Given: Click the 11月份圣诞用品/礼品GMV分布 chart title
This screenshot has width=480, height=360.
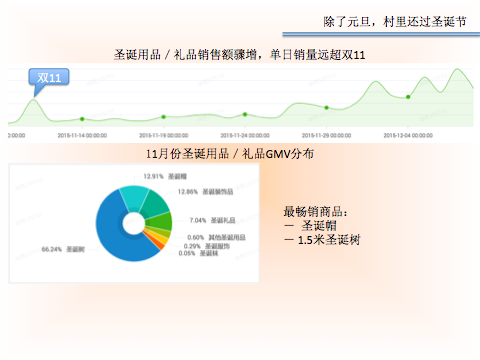Looking at the screenshot, I should pyautogui.click(x=230, y=154).
